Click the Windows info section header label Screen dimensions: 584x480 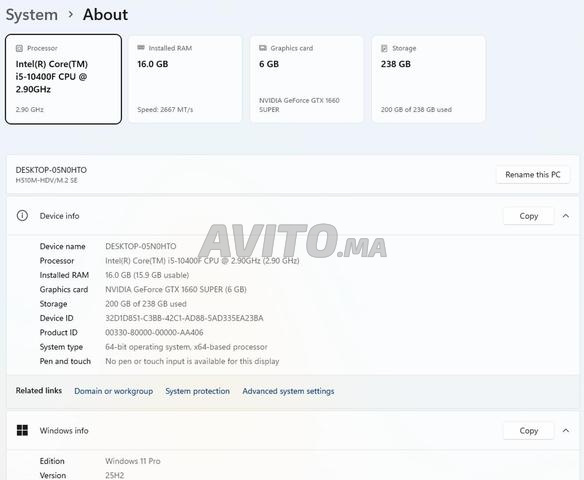pyautogui.click(x=64, y=430)
